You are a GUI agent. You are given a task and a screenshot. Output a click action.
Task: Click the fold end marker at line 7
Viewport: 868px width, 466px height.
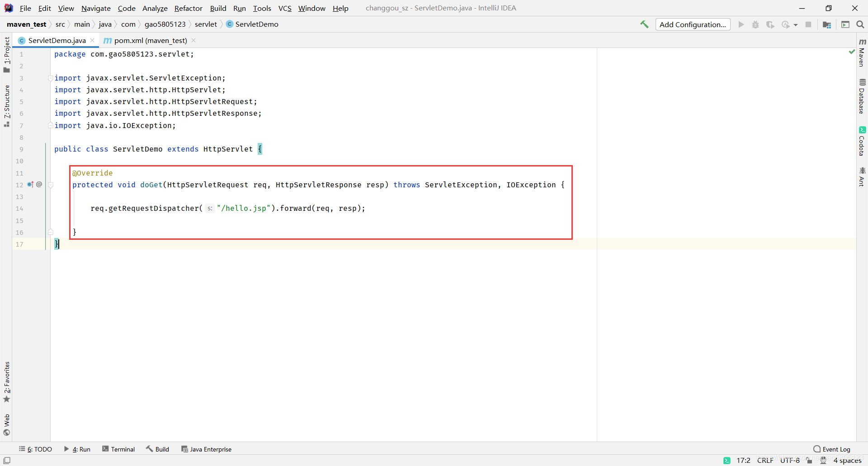[51, 125]
